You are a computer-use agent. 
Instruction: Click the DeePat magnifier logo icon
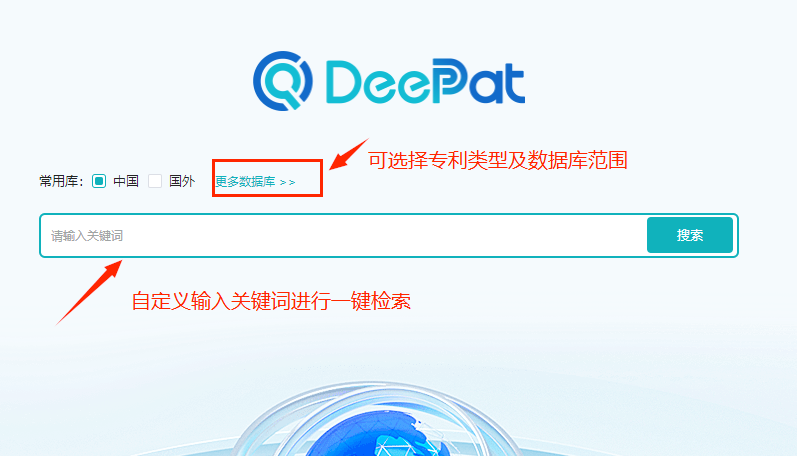tap(283, 81)
